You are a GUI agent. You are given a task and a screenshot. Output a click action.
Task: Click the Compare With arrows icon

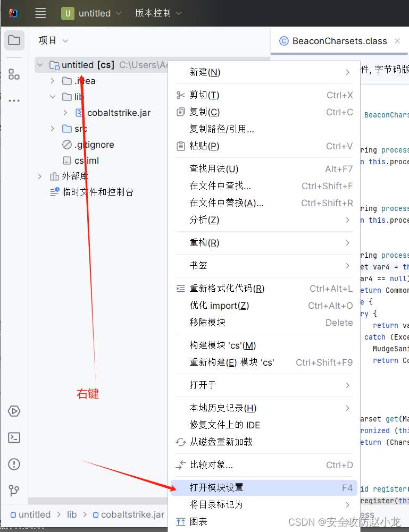(x=181, y=465)
